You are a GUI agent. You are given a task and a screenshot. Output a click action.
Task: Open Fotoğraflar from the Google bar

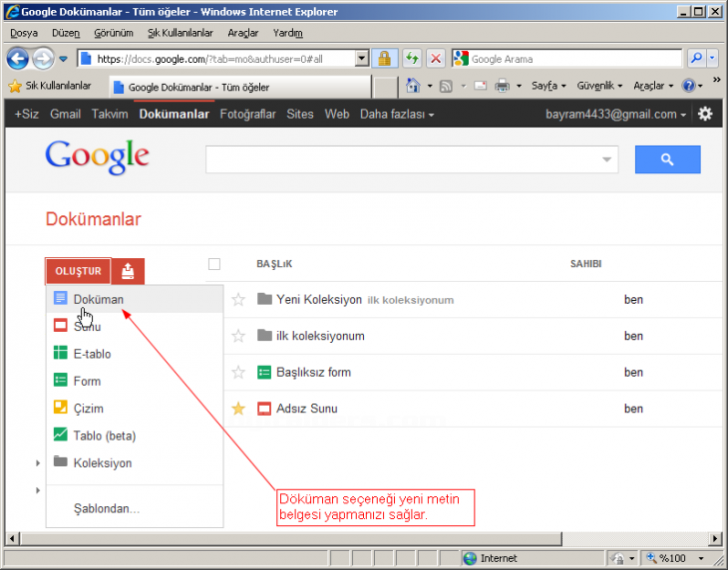[x=248, y=114]
